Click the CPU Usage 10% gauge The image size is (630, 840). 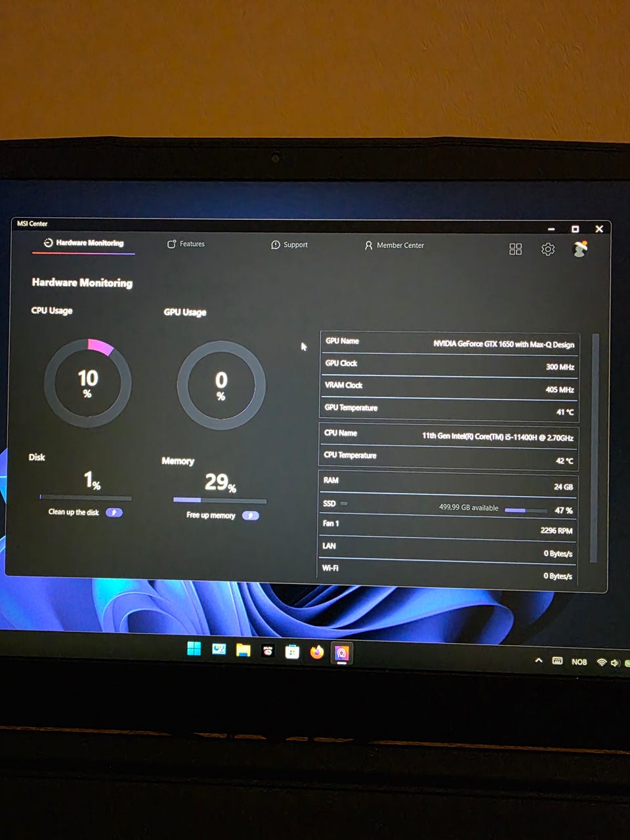pos(87,383)
